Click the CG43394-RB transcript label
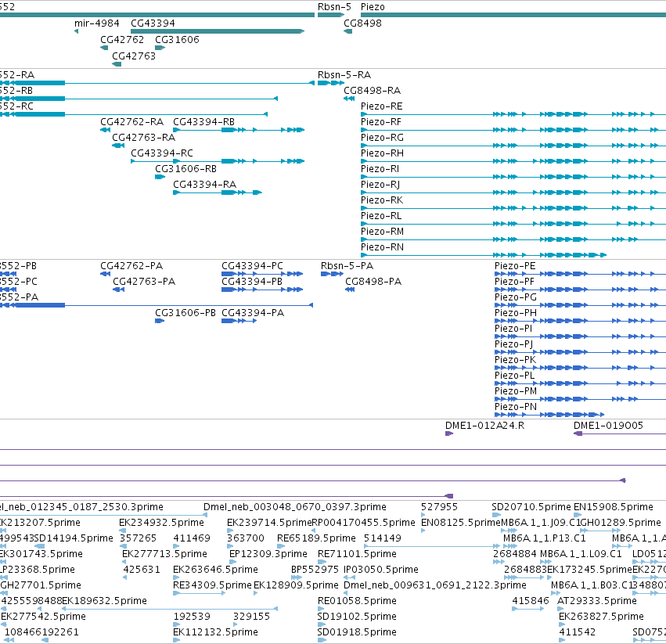The width and height of the screenshot is (666, 644). coord(204,122)
